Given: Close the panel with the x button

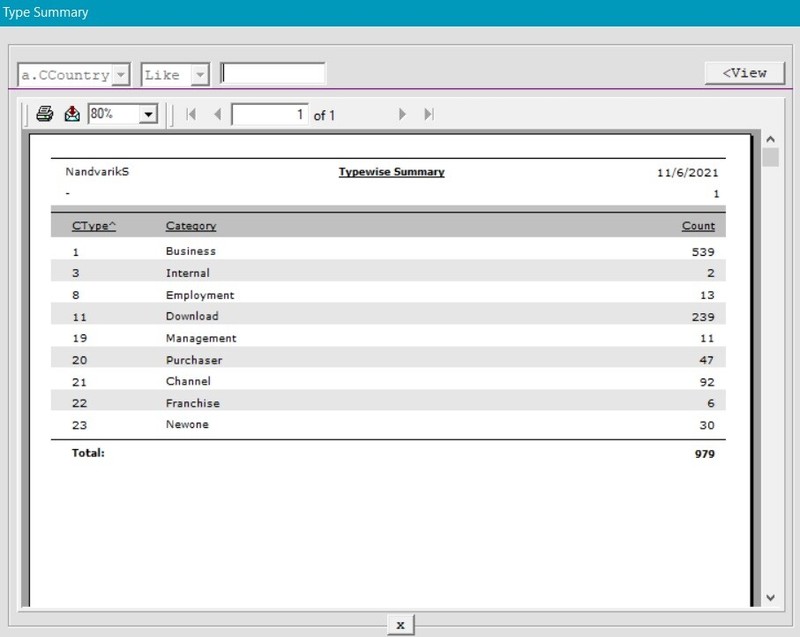Looking at the screenshot, I should click(401, 625).
